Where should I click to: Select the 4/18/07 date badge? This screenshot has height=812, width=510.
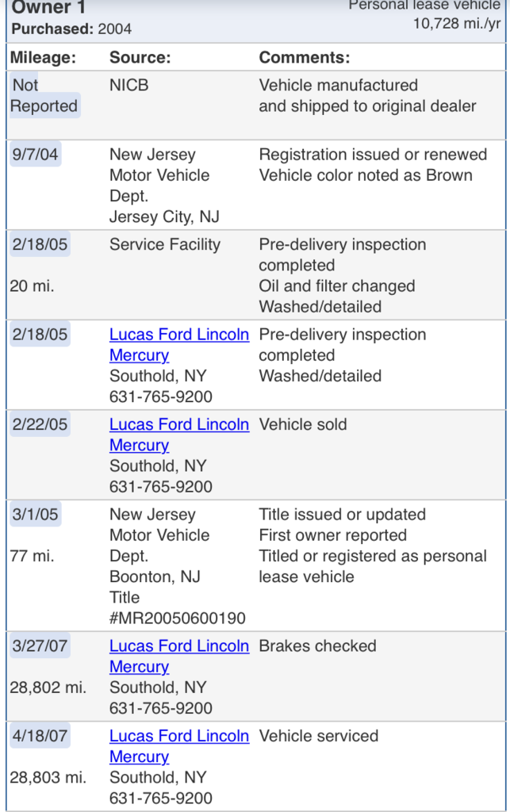click(x=40, y=737)
